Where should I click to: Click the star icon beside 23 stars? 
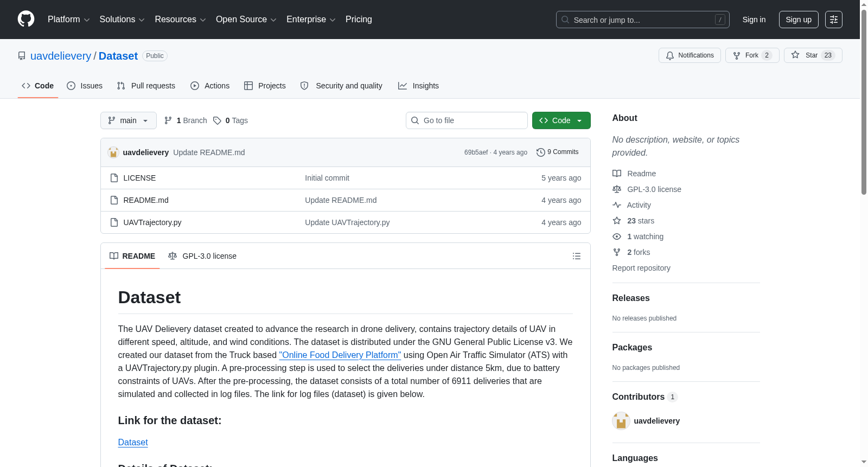click(617, 221)
